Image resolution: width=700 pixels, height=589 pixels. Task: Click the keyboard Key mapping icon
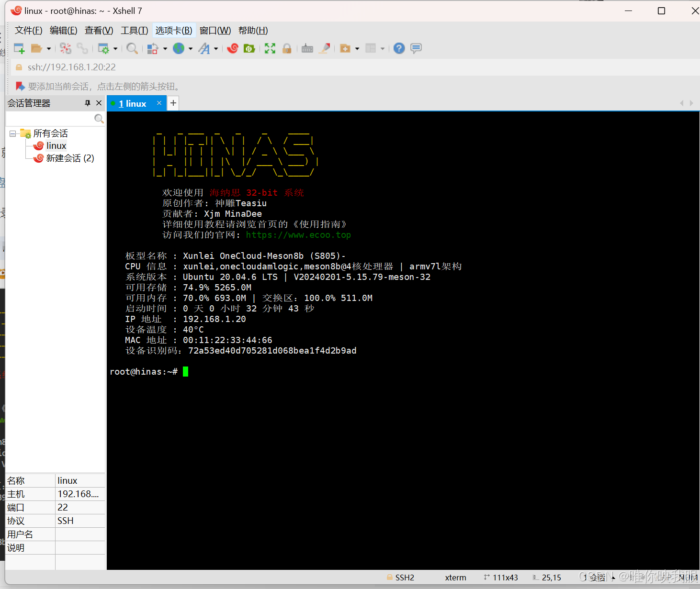click(x=307, y=48)
